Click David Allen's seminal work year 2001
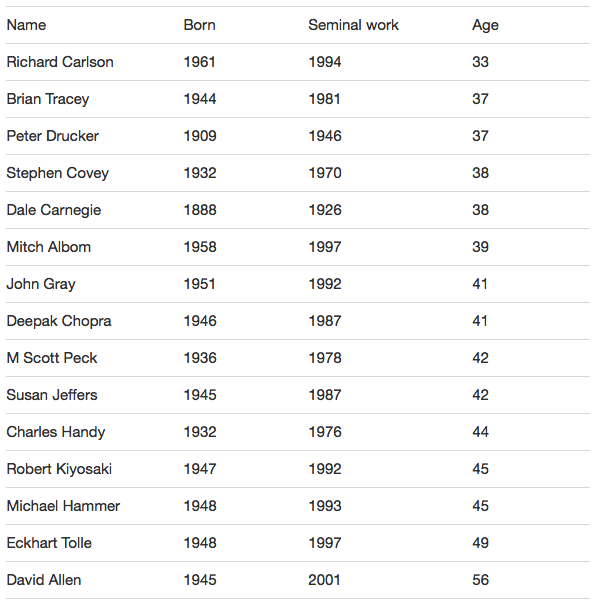595x603 pixels. point(324,580)
